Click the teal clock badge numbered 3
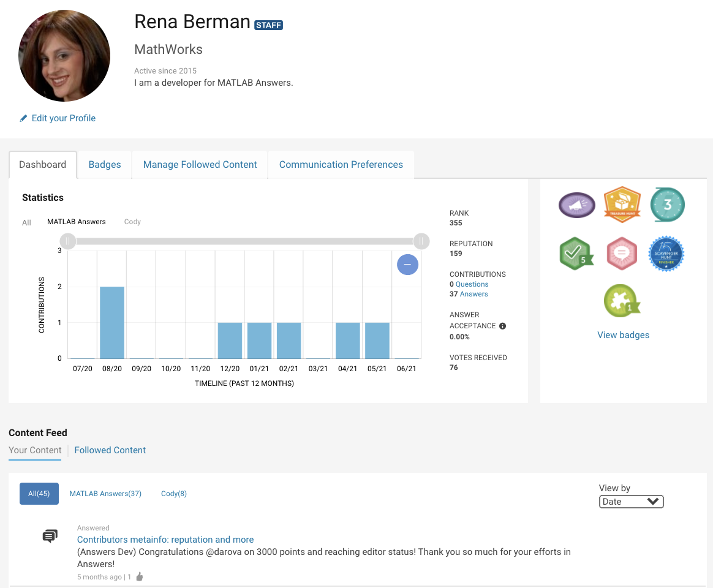Image resolution: width=713 pixels, height=588 pixels. 667,205
